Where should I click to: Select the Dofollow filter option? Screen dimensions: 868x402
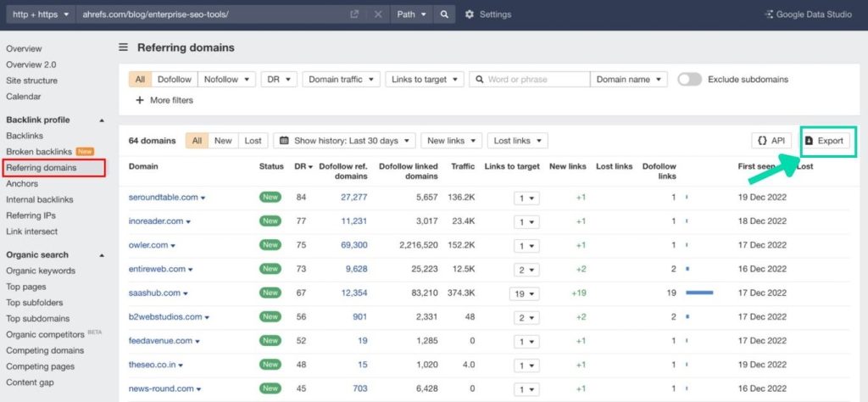(x=175, y=80)
